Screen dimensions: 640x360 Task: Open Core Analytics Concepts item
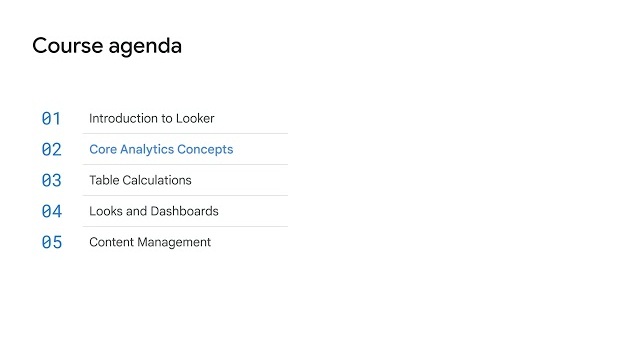161,149
